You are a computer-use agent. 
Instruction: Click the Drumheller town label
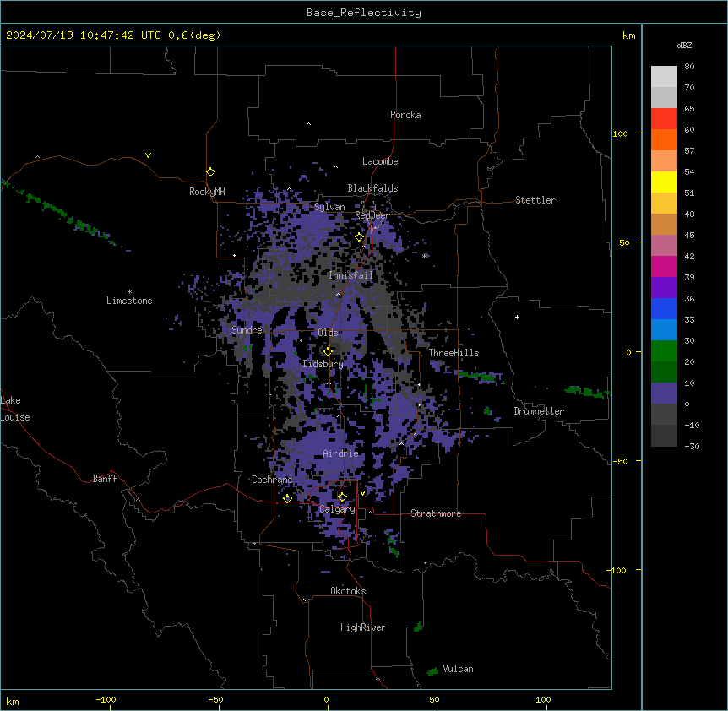[539, 411]
